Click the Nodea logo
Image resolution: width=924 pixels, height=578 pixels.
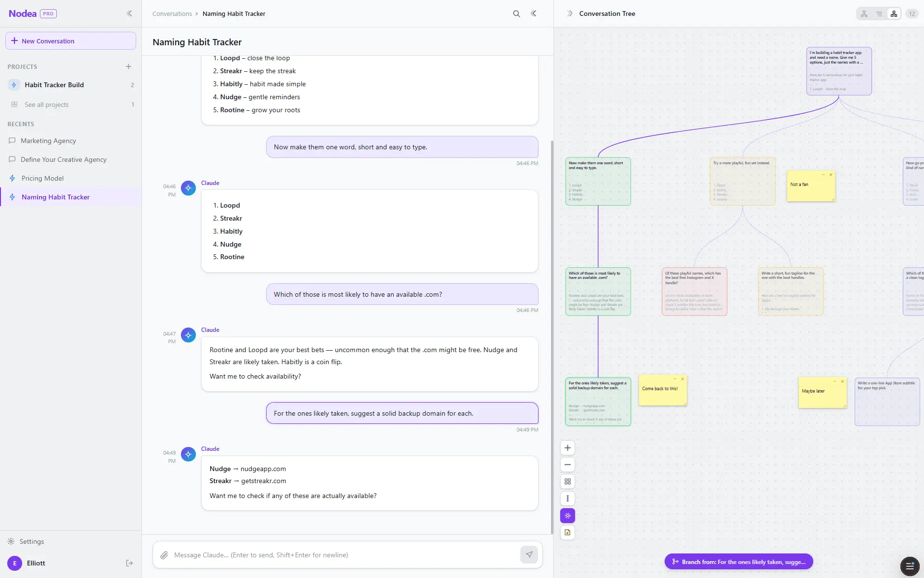click(x=23, y=13)
